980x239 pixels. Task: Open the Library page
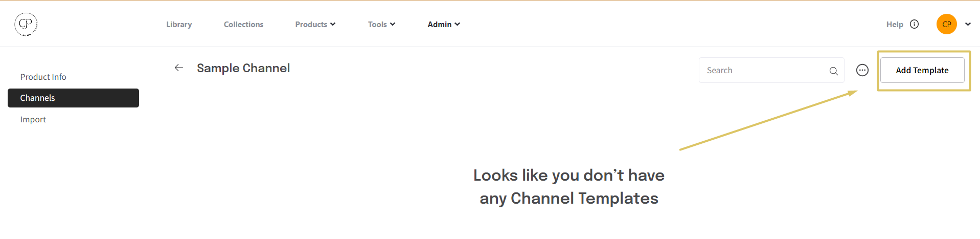tap(179, 24)
